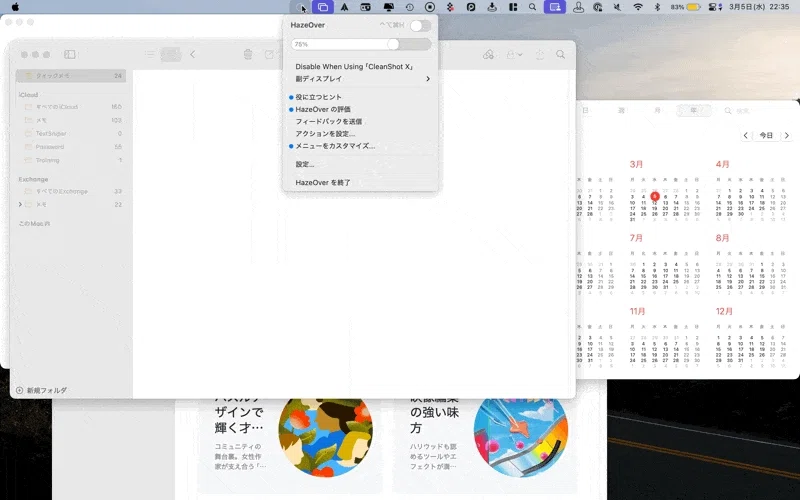Open 7月 month heading in Calendar
This screenshot has height=500, width=800.
636,238
